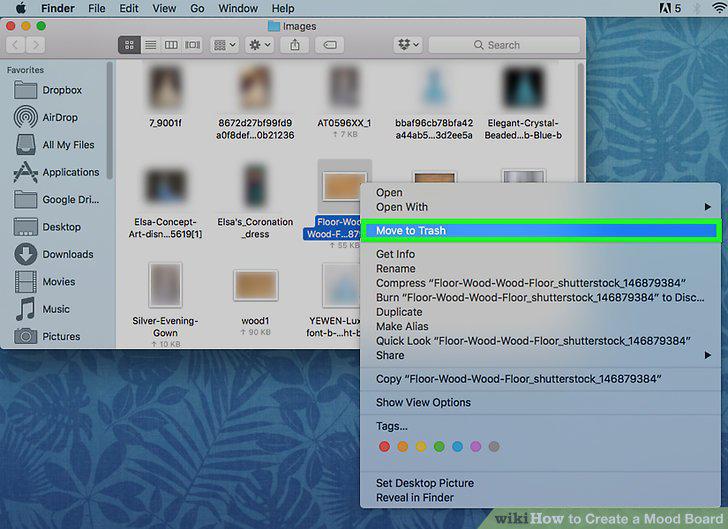The width and height of the screenshot is (728, 529).
Task: Go forward with the Finder forward arrow
Action: click(x=36, y=45)
